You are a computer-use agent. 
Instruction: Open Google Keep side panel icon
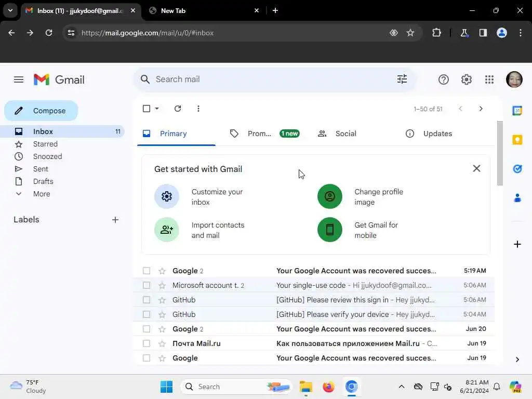[x=517, y=139]
